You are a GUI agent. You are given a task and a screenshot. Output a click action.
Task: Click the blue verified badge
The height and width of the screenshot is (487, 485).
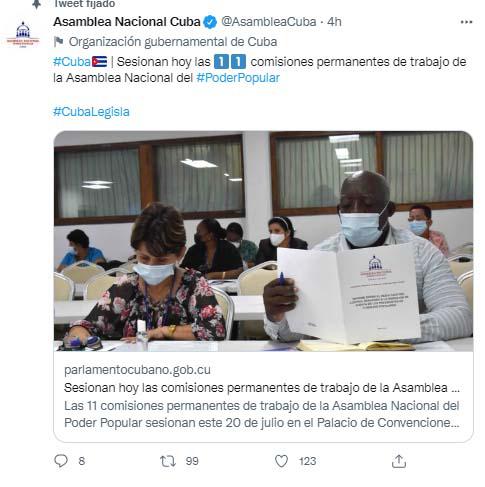pyautogui.click(x=210, y=22)
